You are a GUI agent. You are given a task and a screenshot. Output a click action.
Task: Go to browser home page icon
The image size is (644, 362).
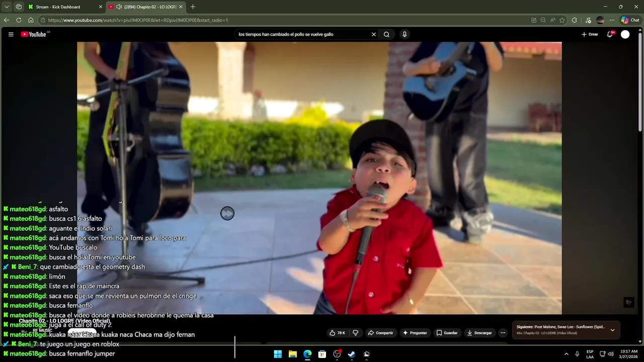click(31, 20)
